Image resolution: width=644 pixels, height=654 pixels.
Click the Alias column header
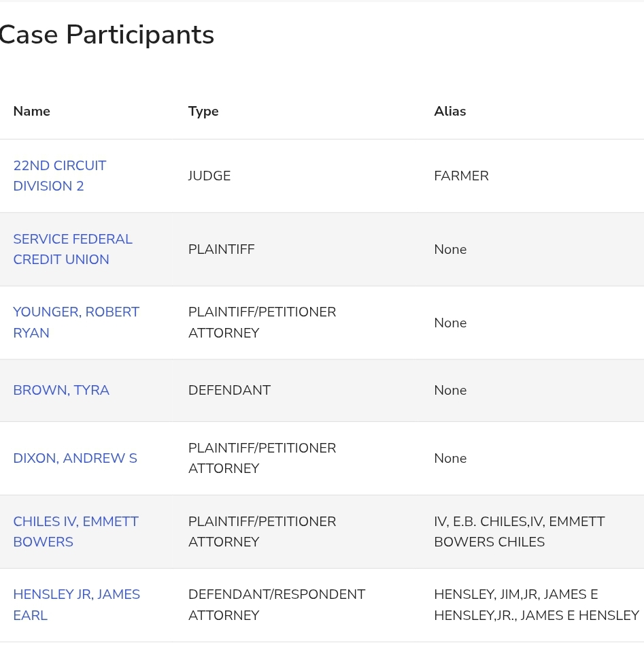(450, 111)
